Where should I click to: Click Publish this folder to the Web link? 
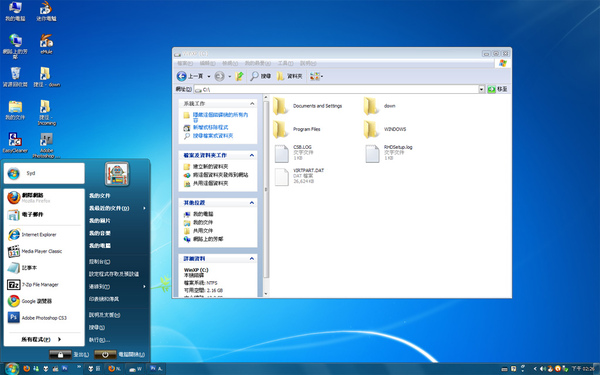pyautogui.click(x=220, y=175)
